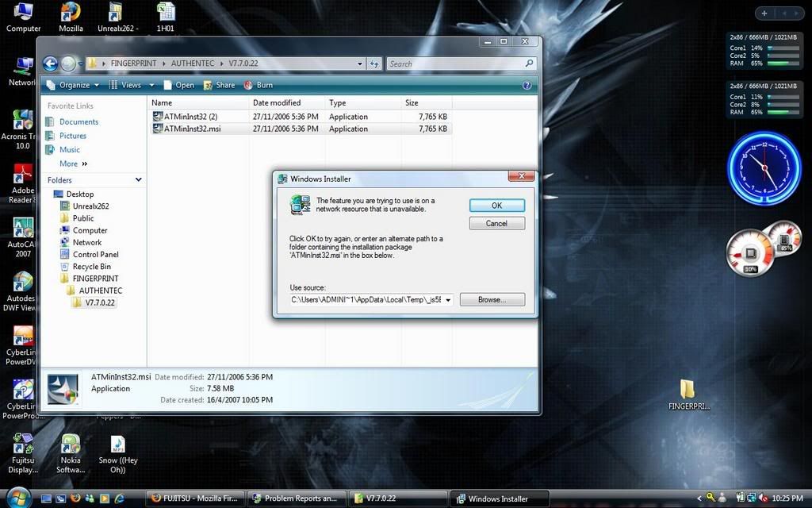Click the Browse button for source path
Viewport: 812px width, 508px height.
pos(492,300)
